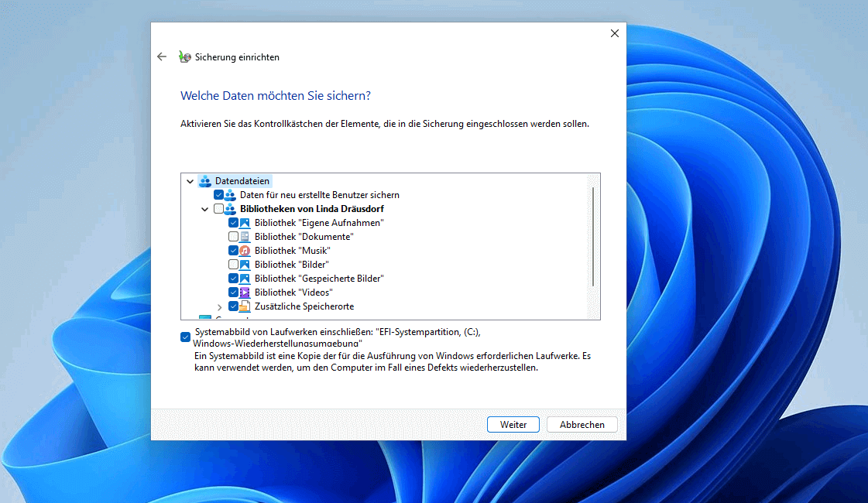Collapse Bibliotheken von Linda Dräusdorf node
The width and height of the screenshot is (868, 503).
[204, 209]
